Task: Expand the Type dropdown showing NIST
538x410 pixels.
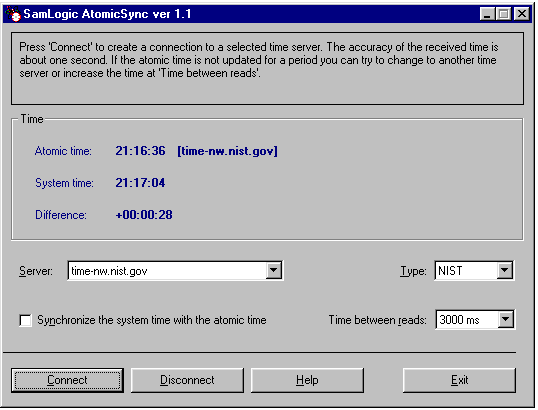Action: (x=505, y=270)
